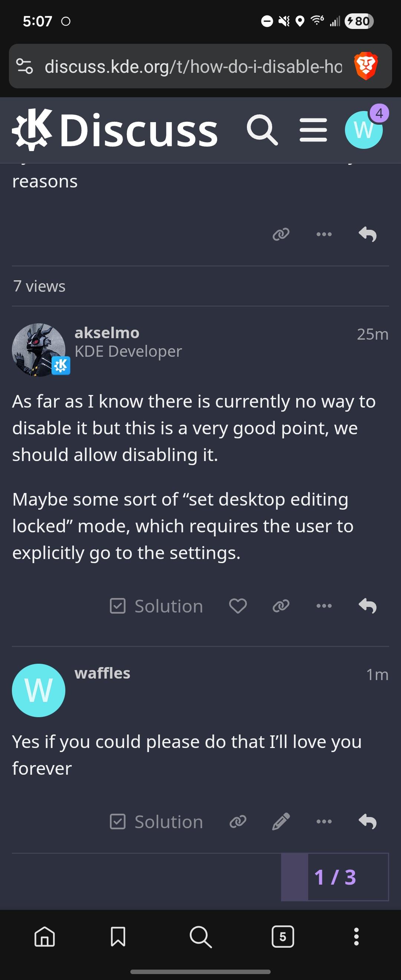The height and width of the screenshot is (980, 401).
Task: Open the hamburger menu in the header
Action: (x=313, y=130)
